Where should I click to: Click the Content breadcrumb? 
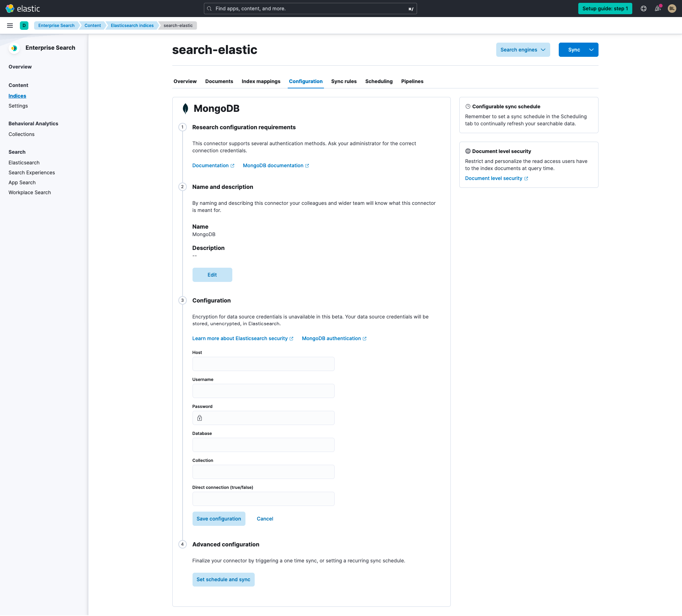pyautogui.click(x=93, y=26)
